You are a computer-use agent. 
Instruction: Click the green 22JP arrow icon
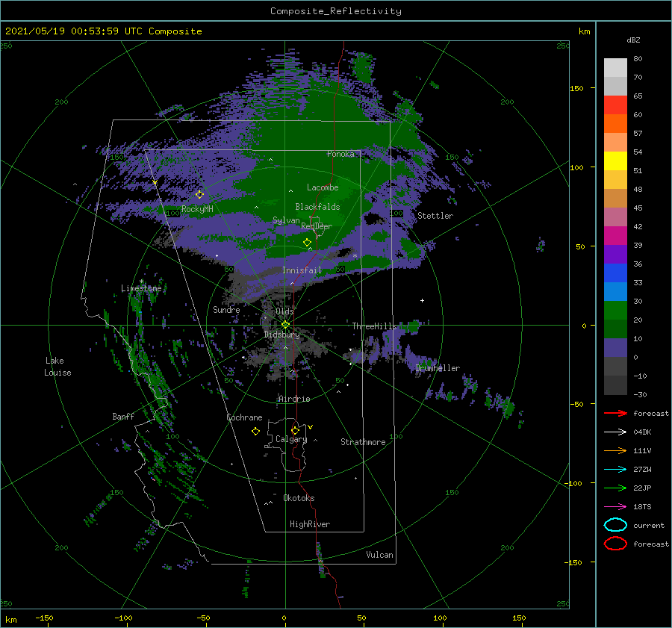click(615, 488)
